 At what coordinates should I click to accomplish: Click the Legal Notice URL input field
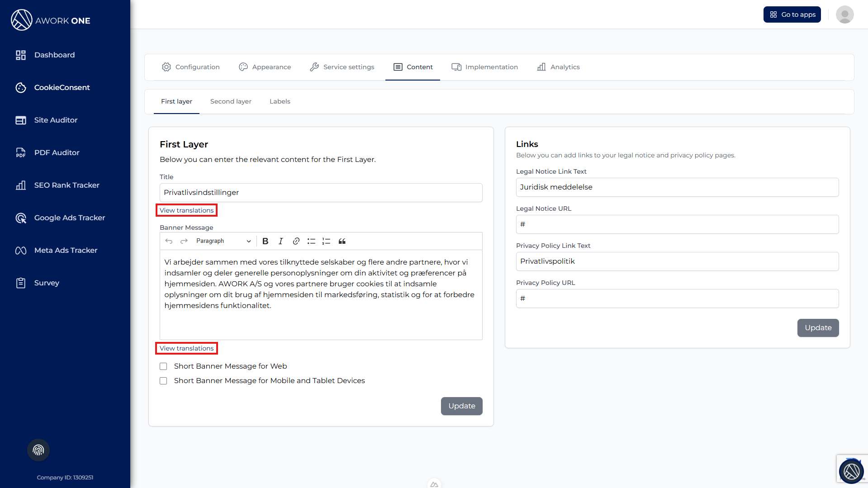[x=677, y=224]
